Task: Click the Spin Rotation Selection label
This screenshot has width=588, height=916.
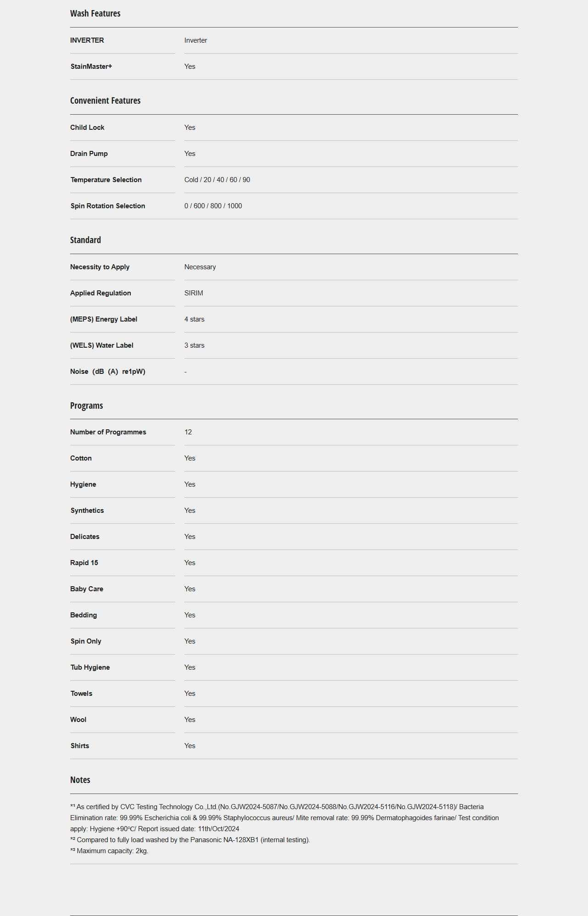Action: [x=108, y=206]
